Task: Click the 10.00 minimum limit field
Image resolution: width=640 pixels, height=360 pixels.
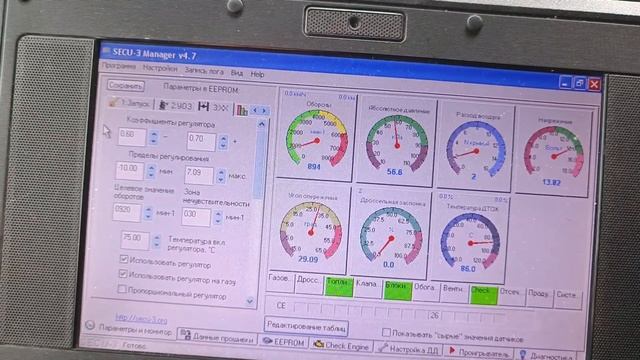Action: pos(130,171)
